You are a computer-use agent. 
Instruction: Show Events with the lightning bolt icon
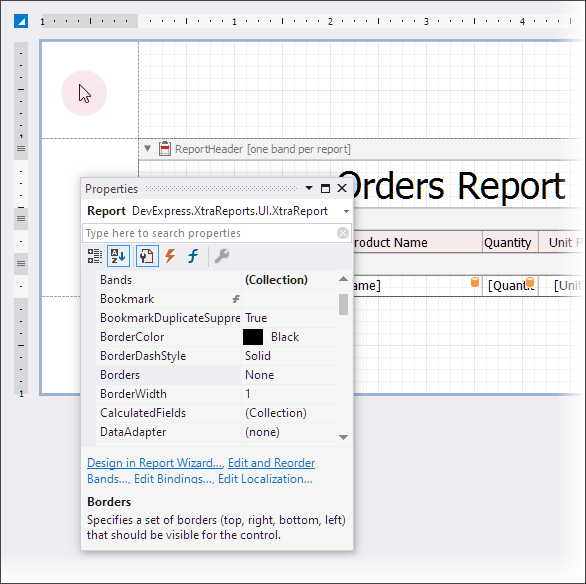tap(170, 256)
